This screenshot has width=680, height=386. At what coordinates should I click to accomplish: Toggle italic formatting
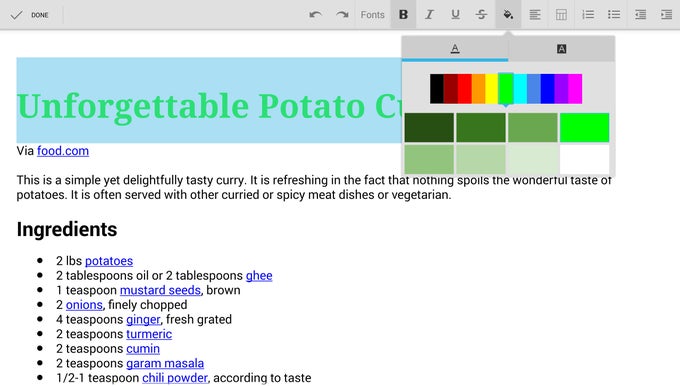click(429, 15)
